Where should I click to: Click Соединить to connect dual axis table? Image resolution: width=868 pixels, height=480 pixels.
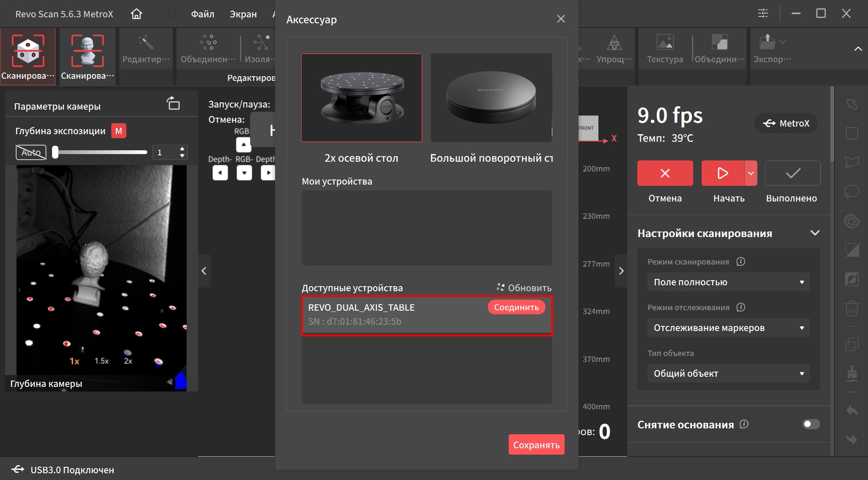coord(516,307)
